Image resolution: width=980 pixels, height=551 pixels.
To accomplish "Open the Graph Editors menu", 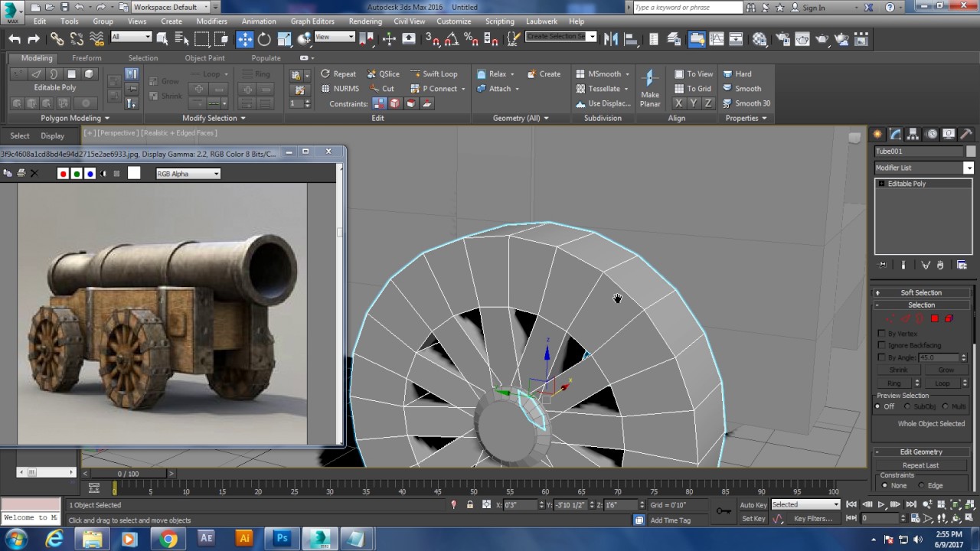I will tap(312, 21).
